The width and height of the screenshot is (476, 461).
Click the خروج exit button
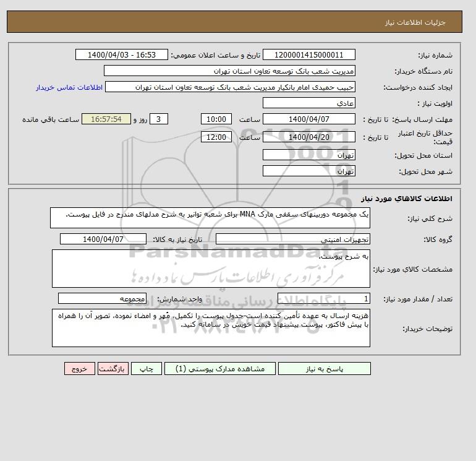click(80, 369)
